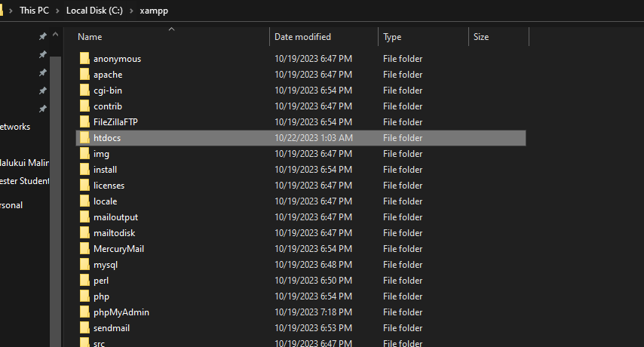644x347 pixels.
Task: Sort files by Size column header
Action: click(481, 36)
